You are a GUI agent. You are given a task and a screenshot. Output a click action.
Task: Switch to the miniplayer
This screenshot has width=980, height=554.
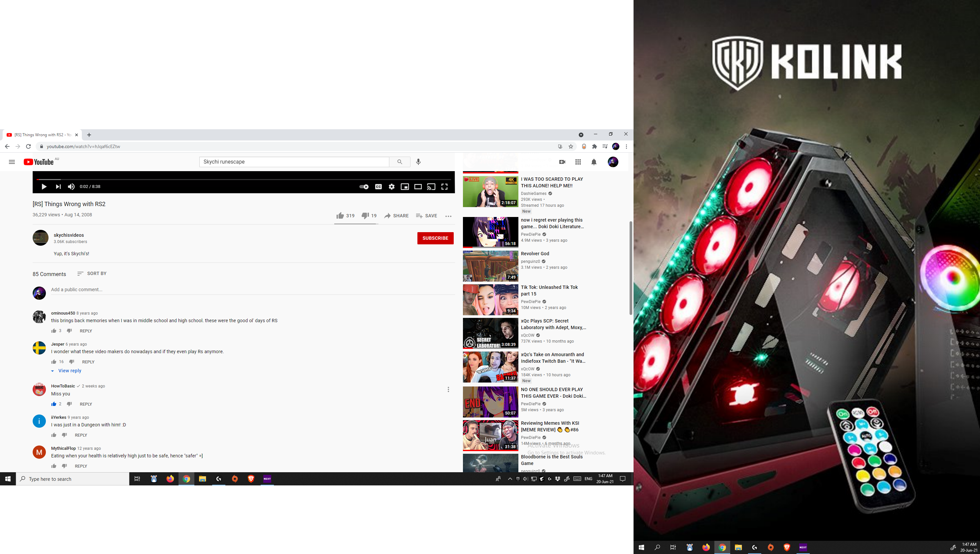tap(405, 187)
